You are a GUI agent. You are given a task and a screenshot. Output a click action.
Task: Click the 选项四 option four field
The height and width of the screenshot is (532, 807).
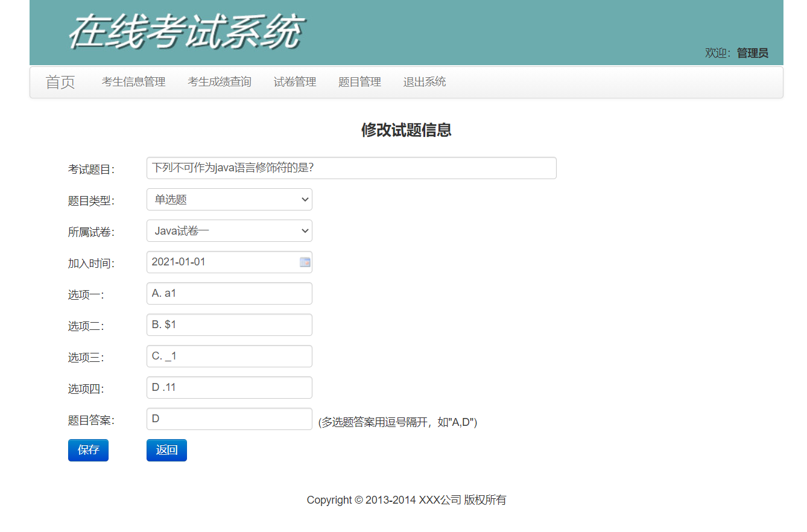pyautogui.click(x=229, y=387)
